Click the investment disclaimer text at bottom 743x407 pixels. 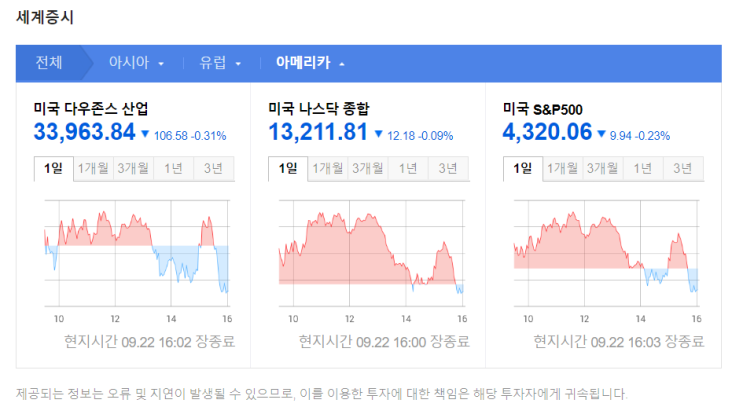[x=322, y=393]
